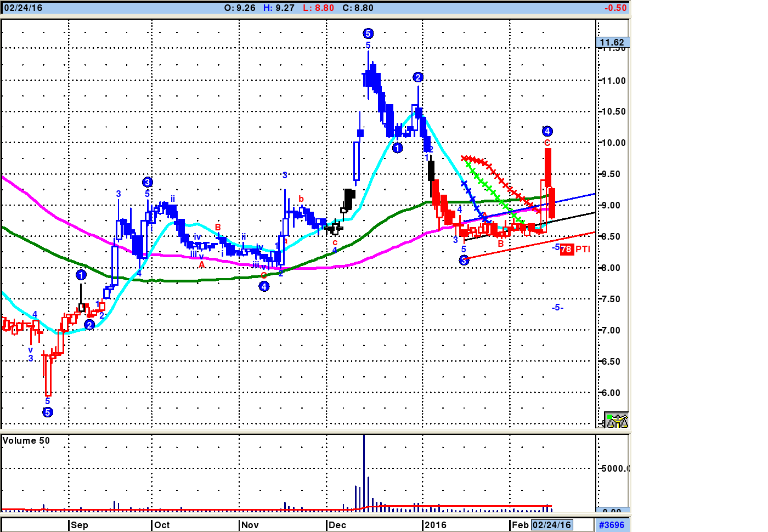Image resolution: width=768 pixels, height=532 pixels.
Task: Click circled wave 5 marker at December peak
Action: pyautogui.click(x=368, y=33)
